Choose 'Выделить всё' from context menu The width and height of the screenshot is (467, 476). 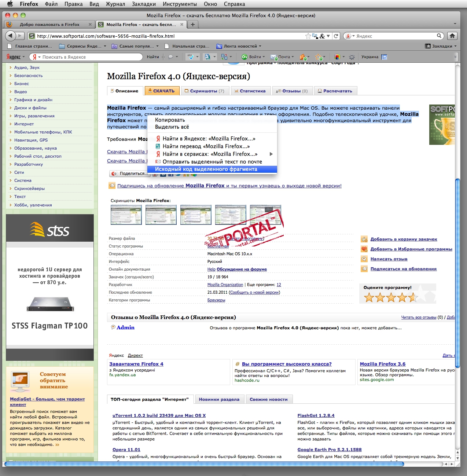(x=212, y=127)
